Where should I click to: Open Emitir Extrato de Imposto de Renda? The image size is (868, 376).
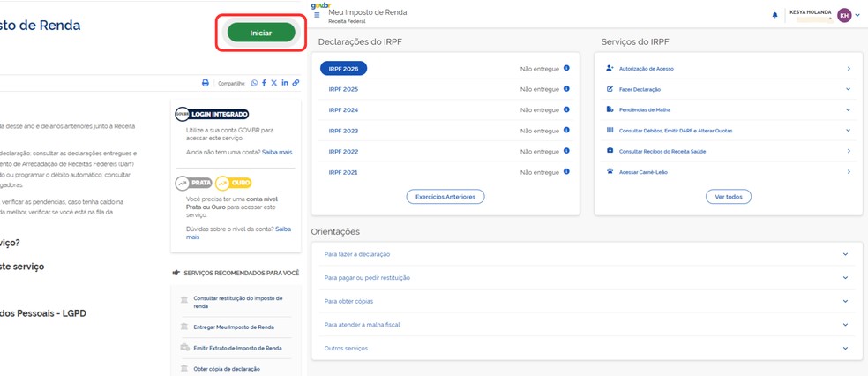coord(237,349)
